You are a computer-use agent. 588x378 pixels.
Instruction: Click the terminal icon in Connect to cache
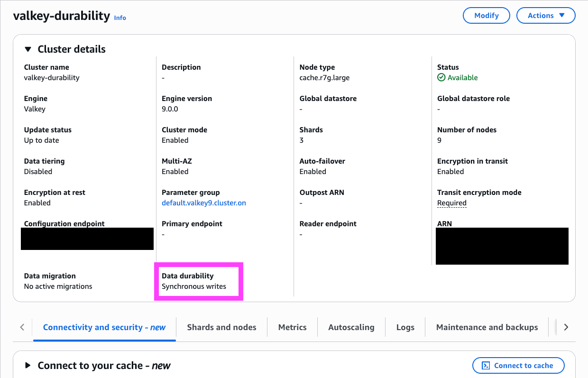(x=486, y=366)
